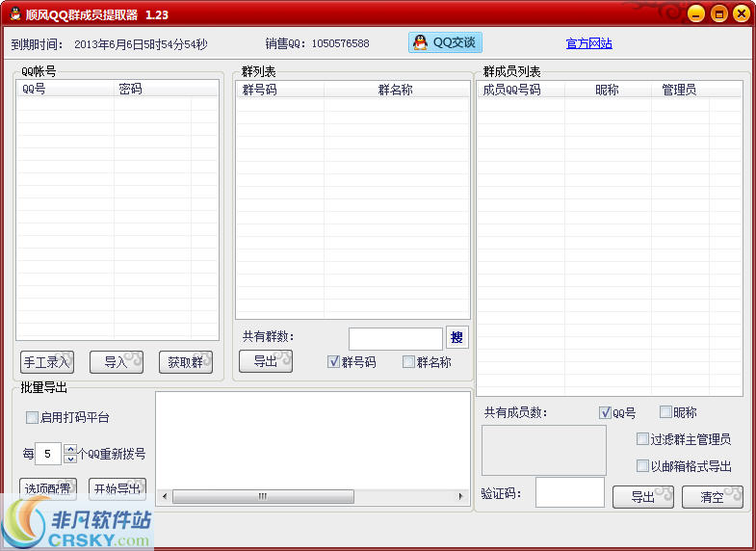
Task: Click the batch export log text area
Action: pos(312,440)
